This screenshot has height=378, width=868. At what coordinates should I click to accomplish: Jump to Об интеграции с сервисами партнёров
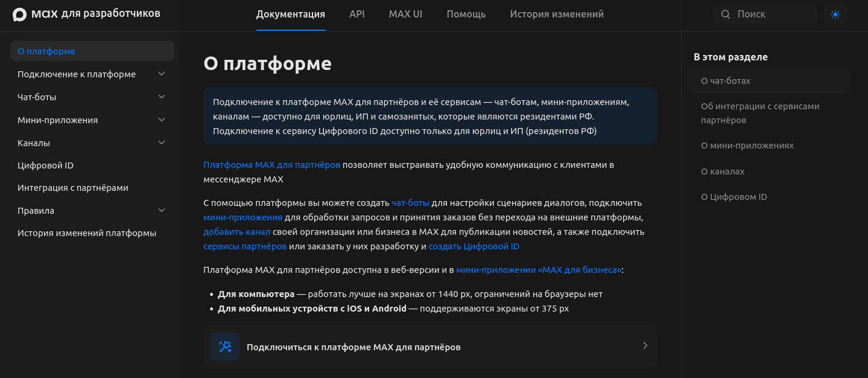tap(760, 114)
